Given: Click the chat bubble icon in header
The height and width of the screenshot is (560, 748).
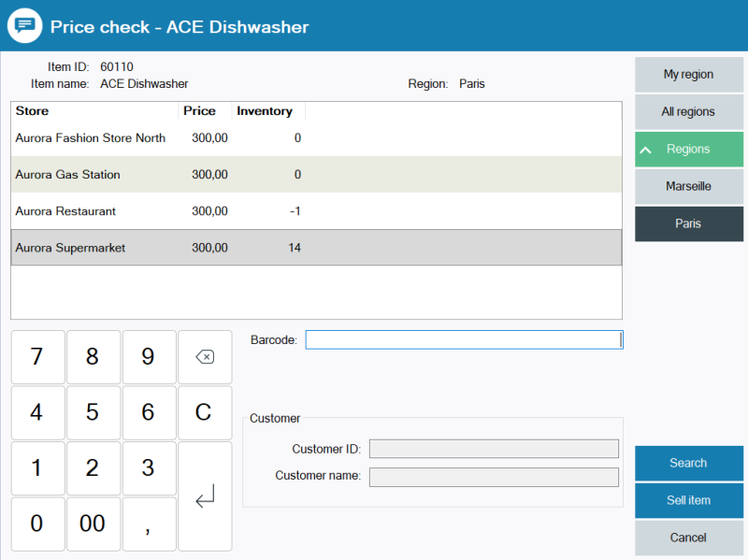Looking at the screenshot, I should 25,25.
